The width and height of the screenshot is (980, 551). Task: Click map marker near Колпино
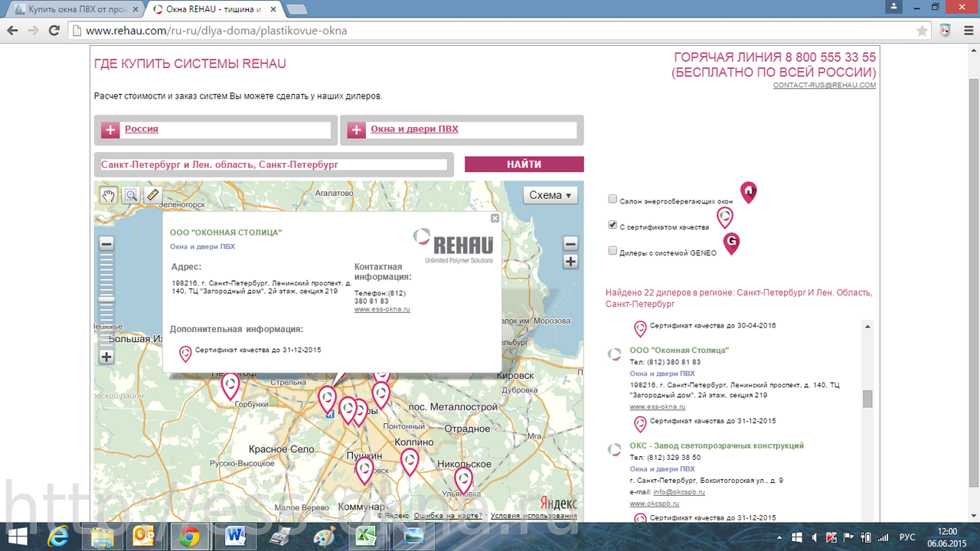[x=410, y=461]
